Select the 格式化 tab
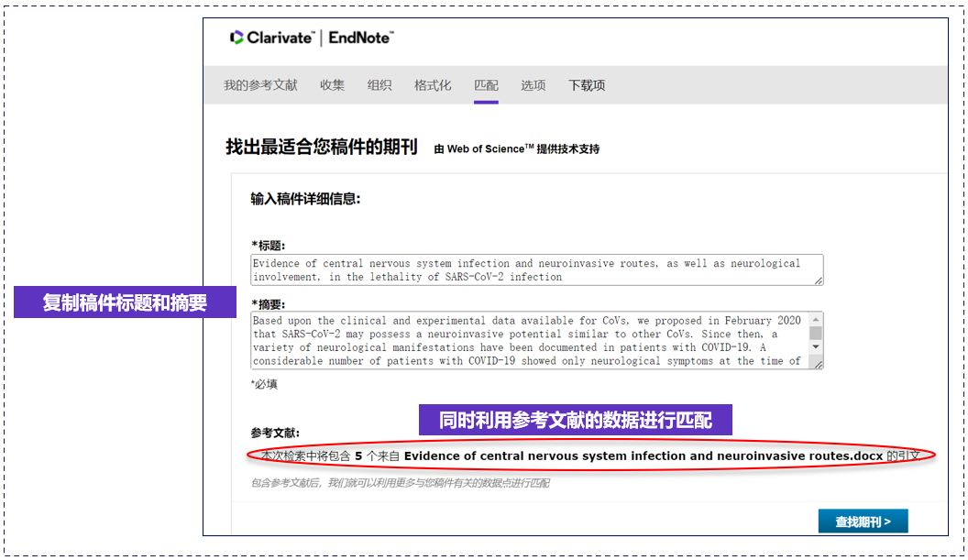Screen dimensions: 968x560 click(433, 85)
